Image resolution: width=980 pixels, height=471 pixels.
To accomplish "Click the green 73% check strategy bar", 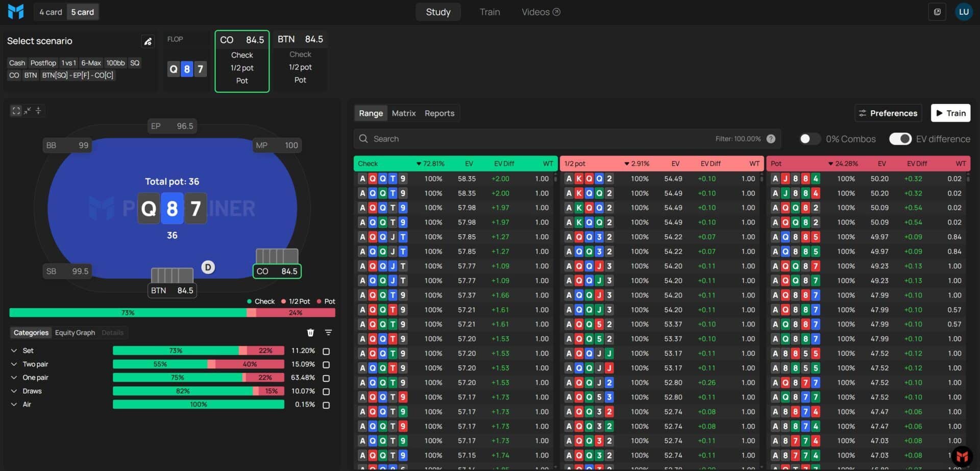I will [x=128, y=313].
